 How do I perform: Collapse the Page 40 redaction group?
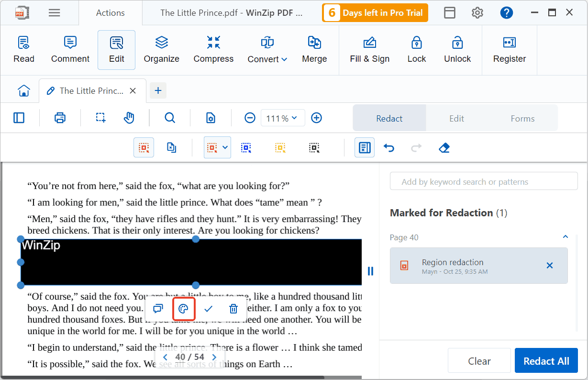(565, 237)
